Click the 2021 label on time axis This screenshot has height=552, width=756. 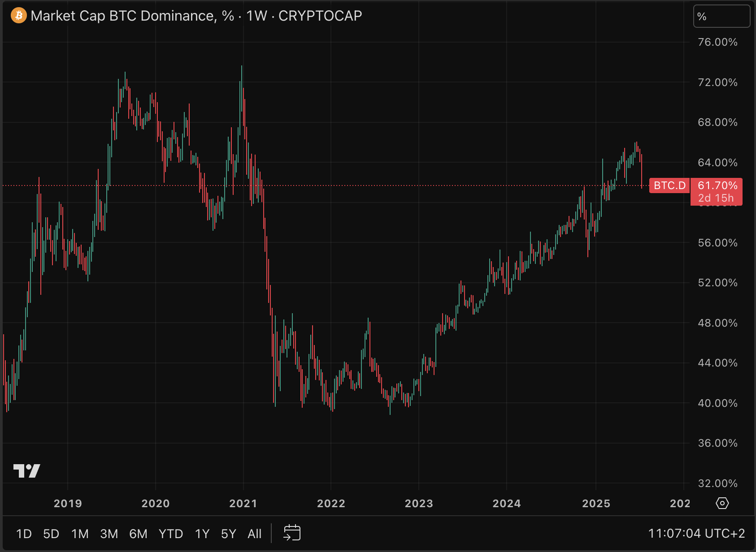coord(243,503)
